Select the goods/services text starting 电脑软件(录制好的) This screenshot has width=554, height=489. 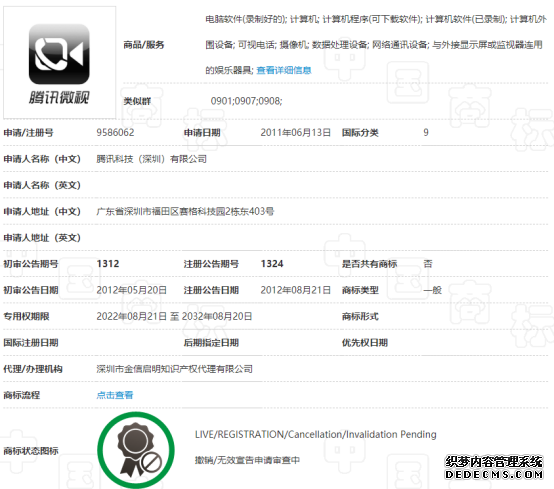click(x=376, y=45)
